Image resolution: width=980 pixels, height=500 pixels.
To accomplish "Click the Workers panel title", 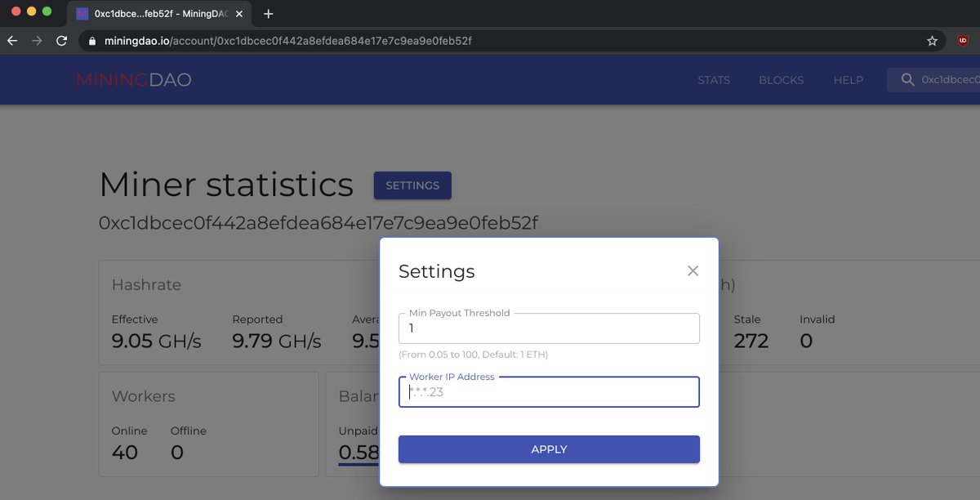I will (144, 396).
